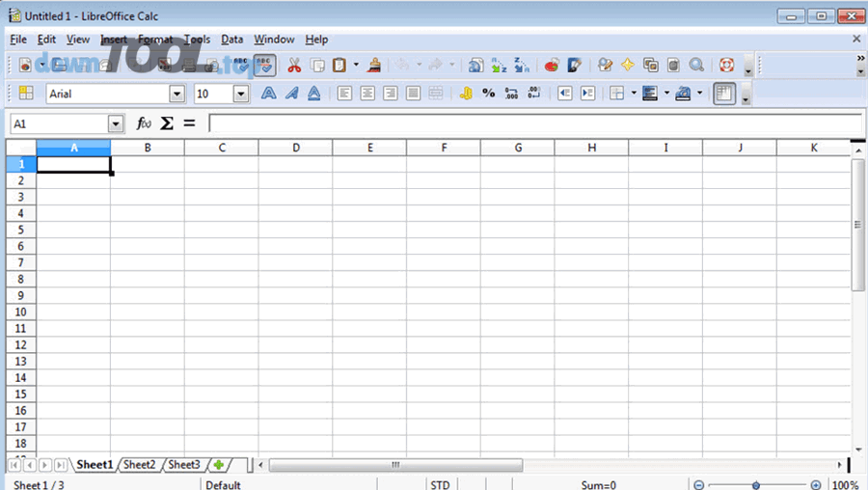Run the Spelling check icon
The width and height of the screenshot is (868, 490).
pos(241,66)
